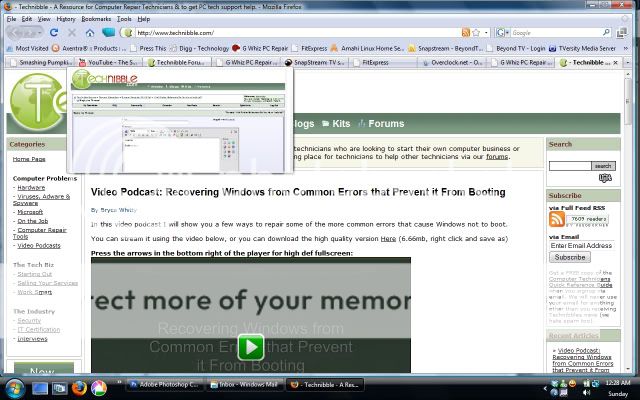The image size is (640, 400).
Task: Open the Kits navigation link
Action: click(x=336, y=124)
